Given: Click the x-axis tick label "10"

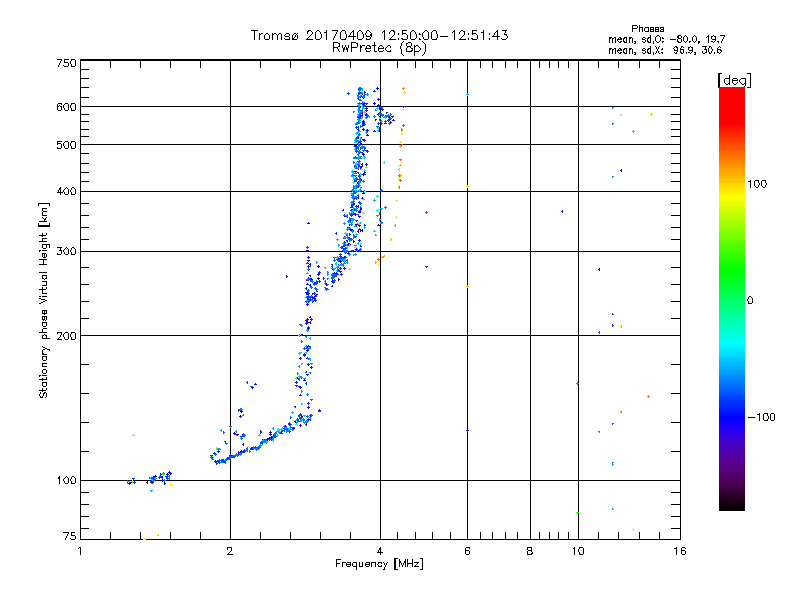Looking at the screenshot, I should [x=578, y=551].
